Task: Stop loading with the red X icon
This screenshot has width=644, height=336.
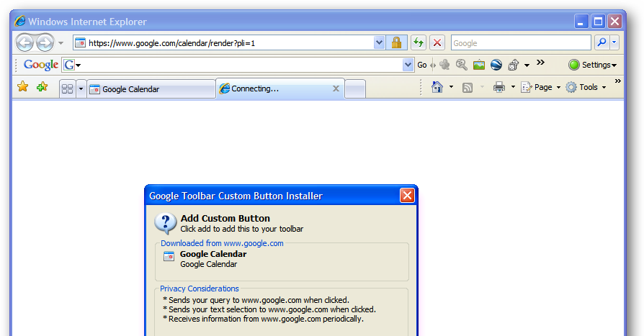Action: [x=437, y=42]
